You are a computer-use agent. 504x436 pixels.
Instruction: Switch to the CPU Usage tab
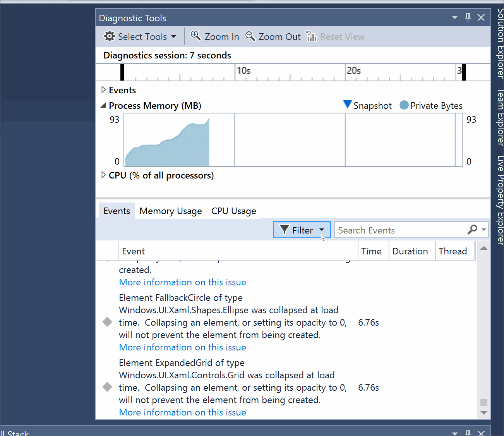coord(234,211)
